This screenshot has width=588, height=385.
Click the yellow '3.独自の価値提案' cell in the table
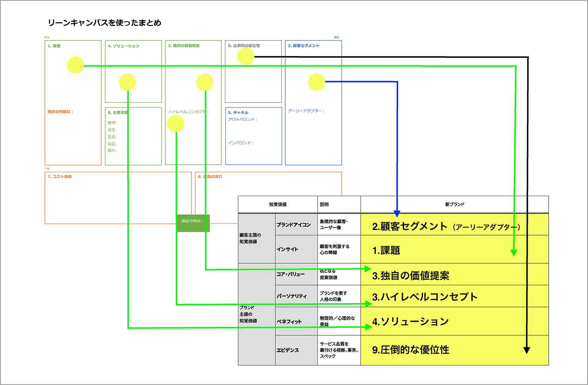(455, 274)
